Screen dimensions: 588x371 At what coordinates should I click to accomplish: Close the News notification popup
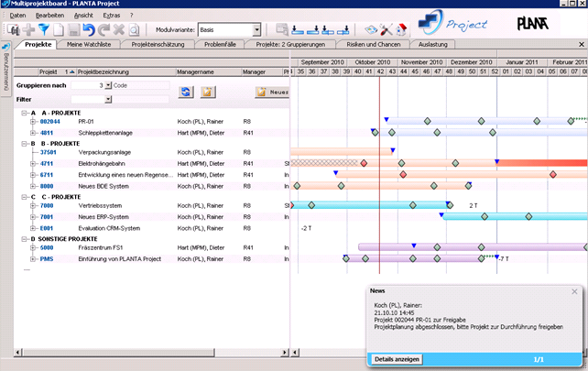point(574,291)
